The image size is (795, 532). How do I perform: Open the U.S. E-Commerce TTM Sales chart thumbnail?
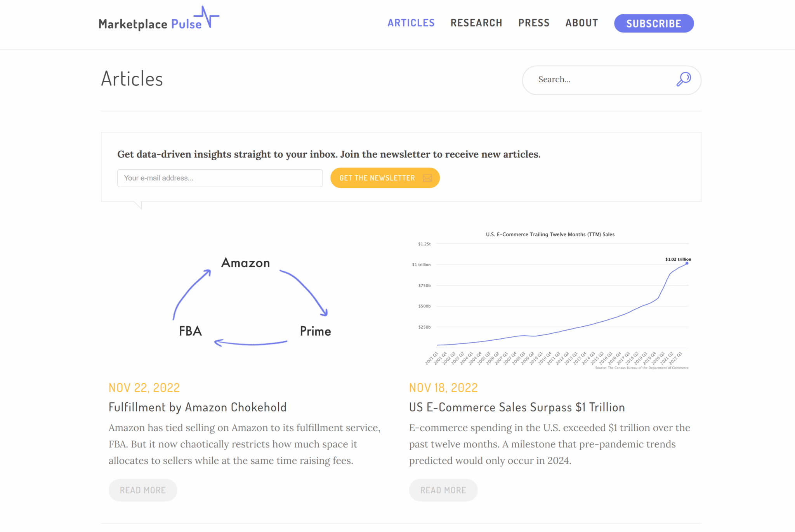point(550,300)
